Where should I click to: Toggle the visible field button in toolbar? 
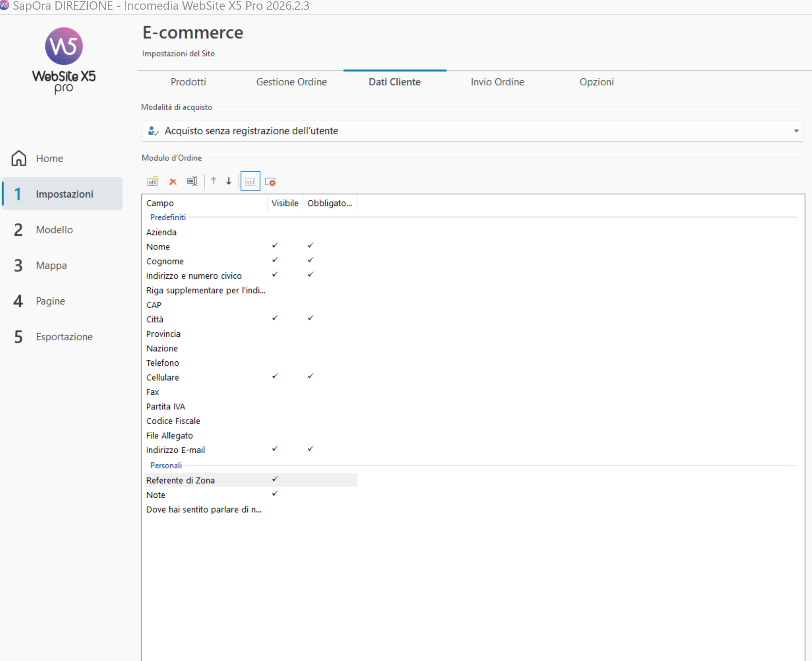click(250, 181)
